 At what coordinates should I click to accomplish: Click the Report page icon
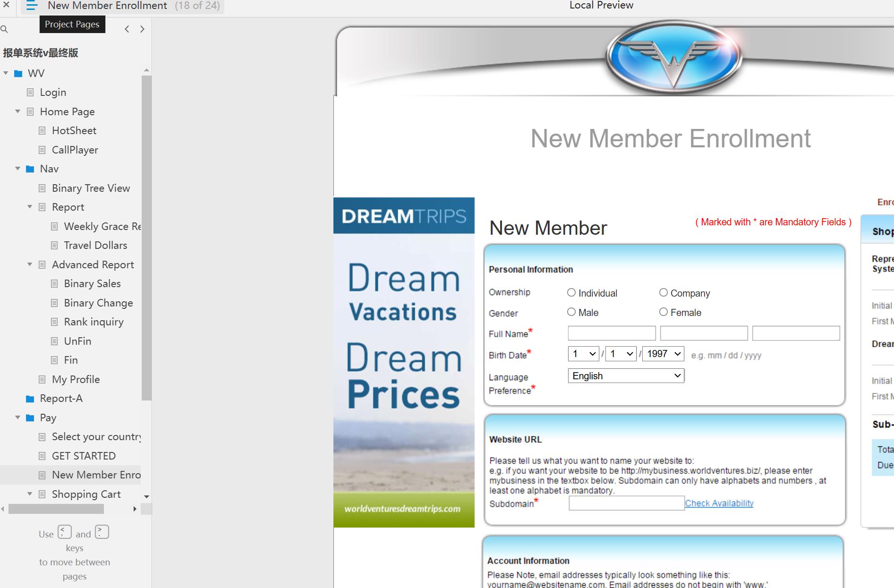[42, 207]
